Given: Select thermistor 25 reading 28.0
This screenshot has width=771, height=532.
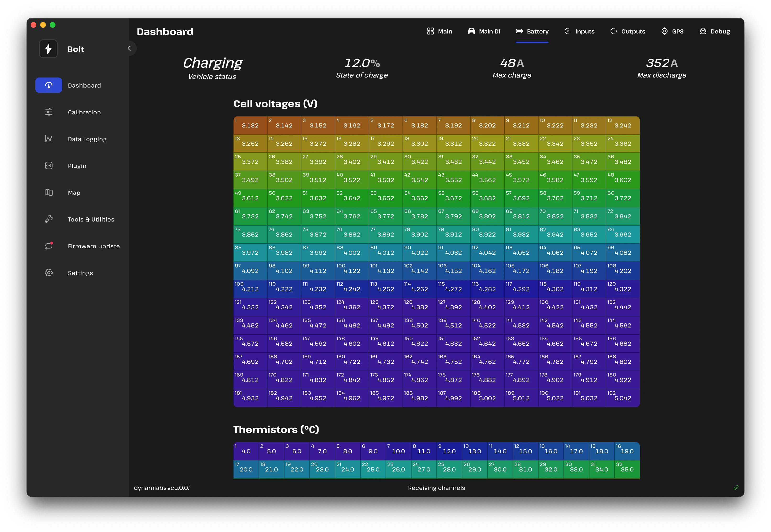Looking at the screenshot, I should click(449, 469).
